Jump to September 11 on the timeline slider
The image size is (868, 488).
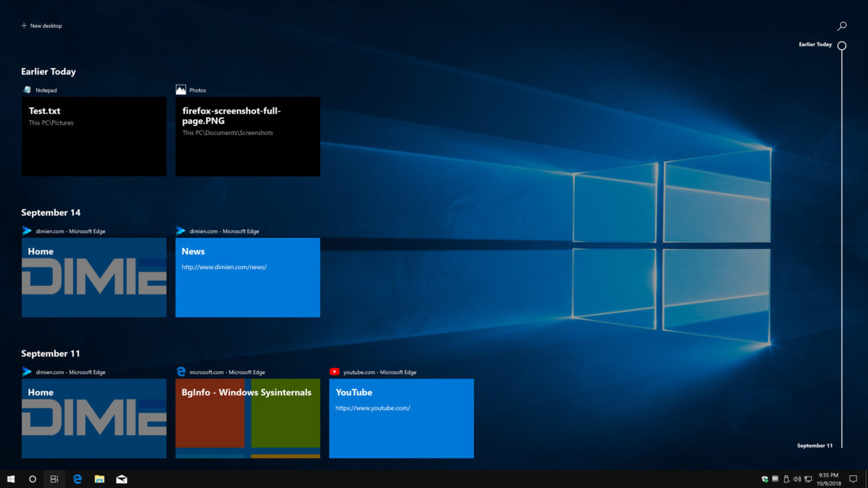(x=842, y=445)
